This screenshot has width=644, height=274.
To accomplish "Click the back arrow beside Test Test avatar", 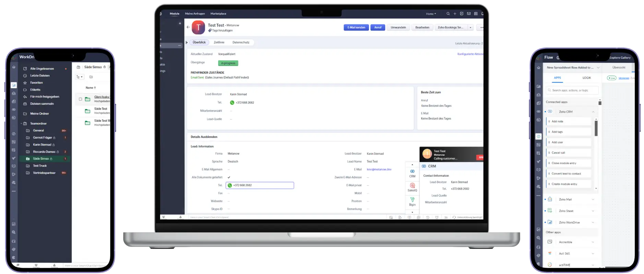I will [188, 27].
